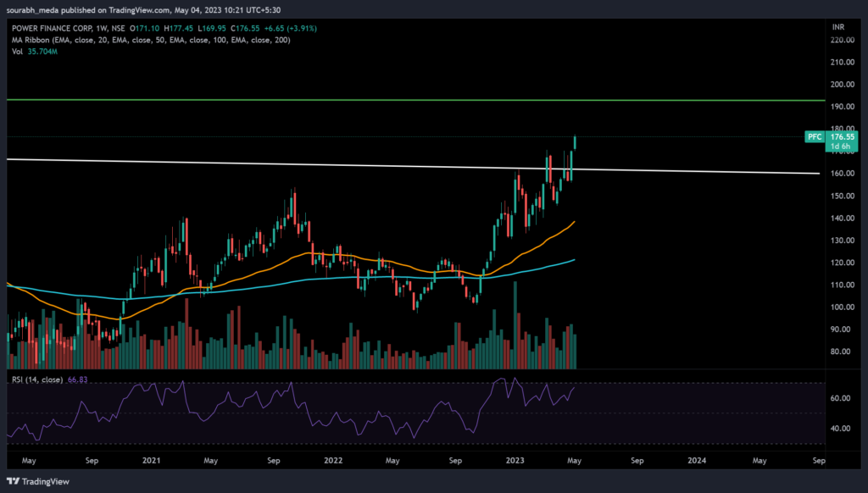Click the 200.00 price axis label

click(843, 84)
